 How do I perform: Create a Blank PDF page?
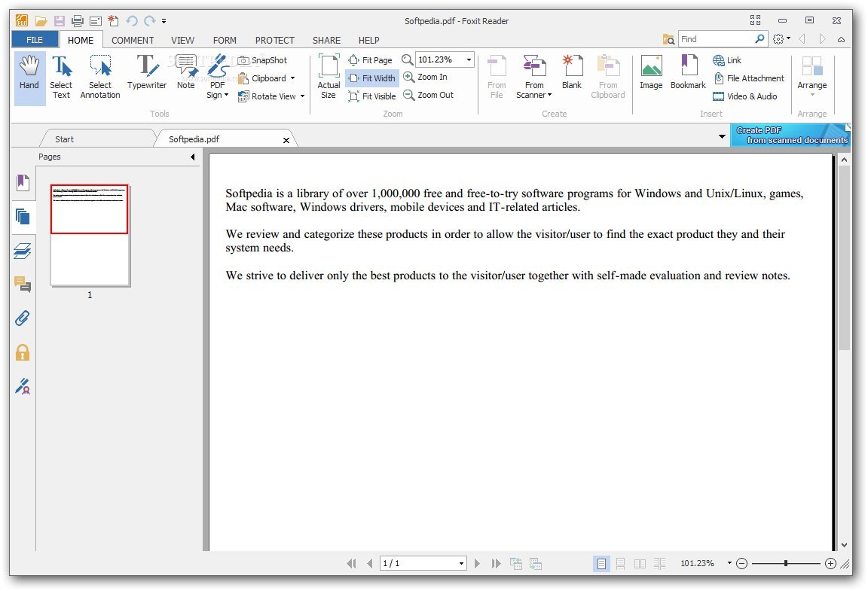point(571,76)
